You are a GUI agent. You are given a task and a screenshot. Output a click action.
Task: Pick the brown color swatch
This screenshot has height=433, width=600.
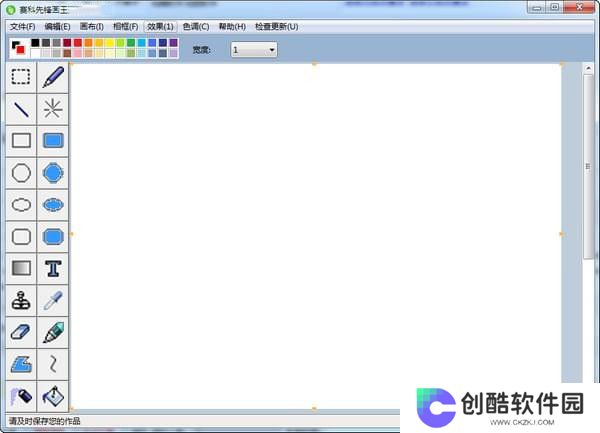[x=67, y=53]
